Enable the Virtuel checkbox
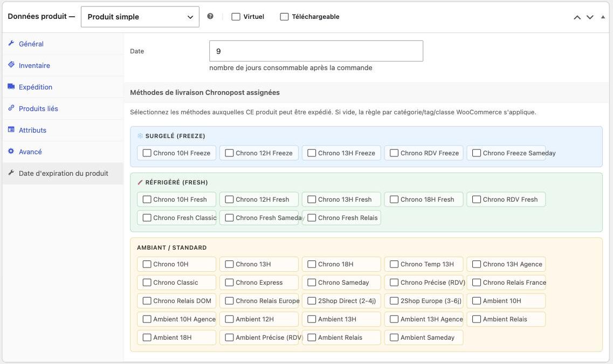This screenshot has width=613, height=364. pos(236,17)
